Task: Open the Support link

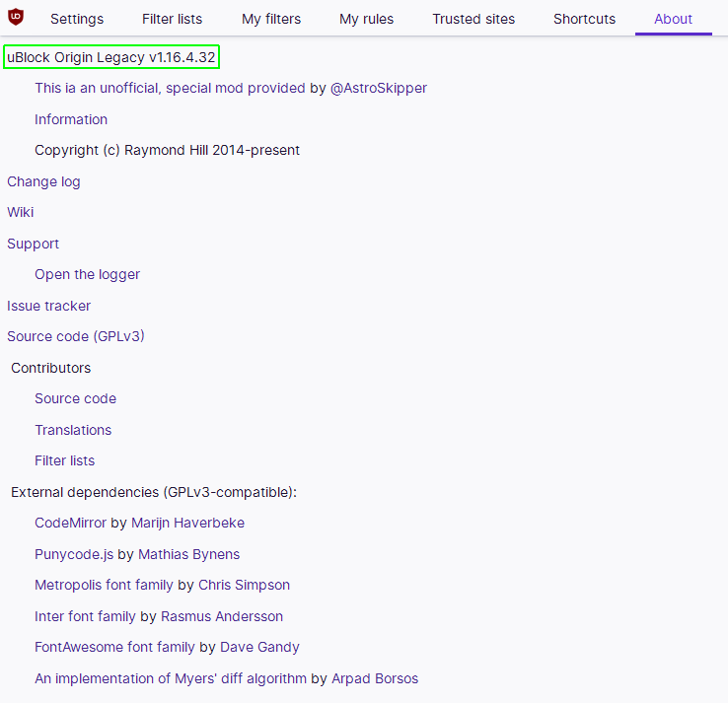Action: (x=33, y=245)
